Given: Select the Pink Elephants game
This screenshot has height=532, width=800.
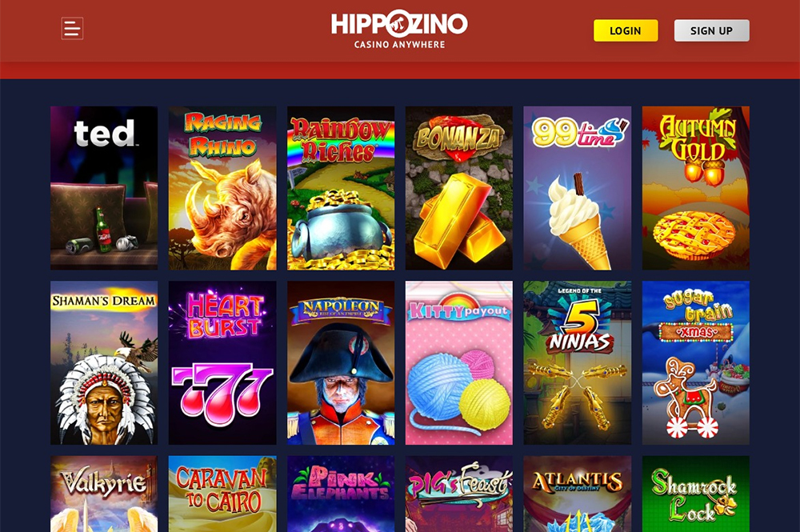Looking at the screenshot, I should (x=341, y=494).
